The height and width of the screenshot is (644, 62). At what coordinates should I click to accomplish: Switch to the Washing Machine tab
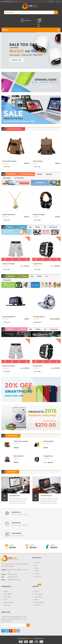coord(28,174)
